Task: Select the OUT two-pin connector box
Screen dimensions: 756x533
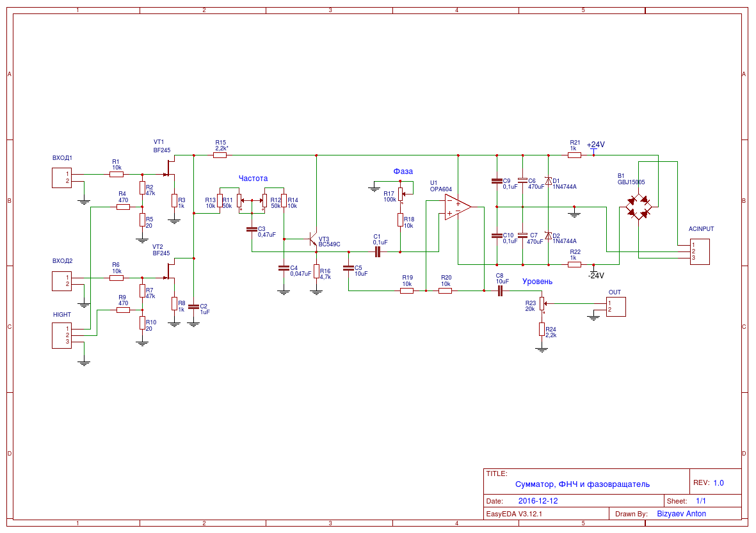Action: point(616,306)
